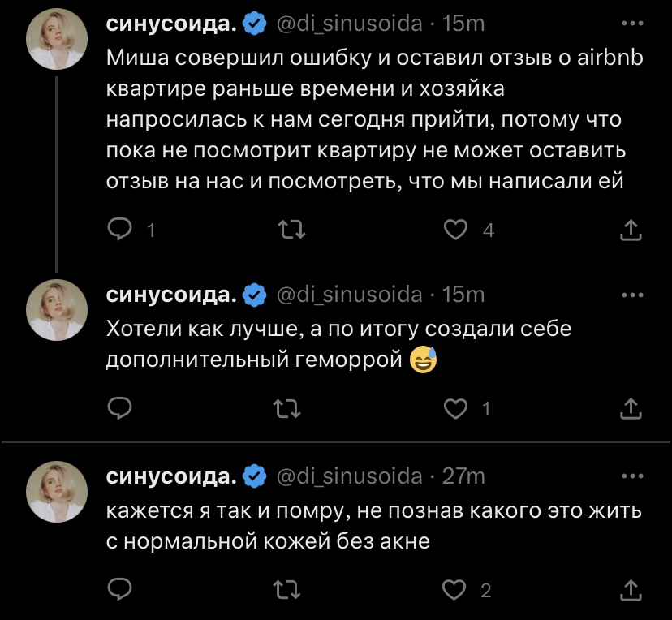Reply to the акне tweet

pyautogui.click(x=120, y=590)
